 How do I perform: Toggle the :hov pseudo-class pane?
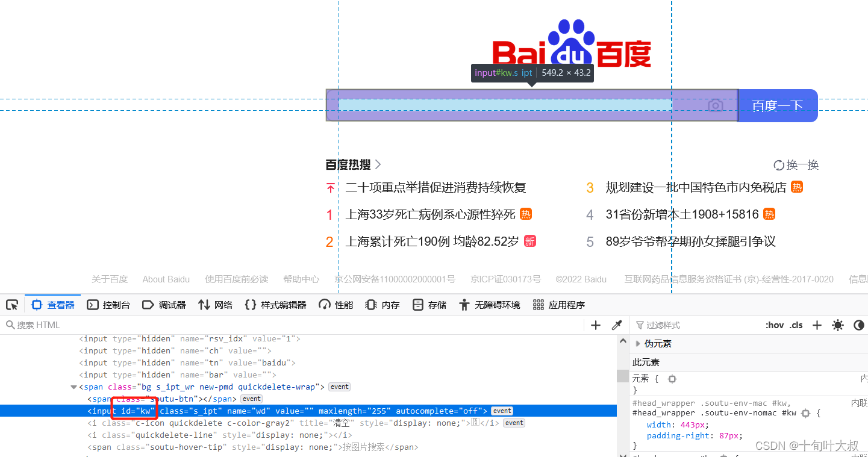click(x=774, y=325)
